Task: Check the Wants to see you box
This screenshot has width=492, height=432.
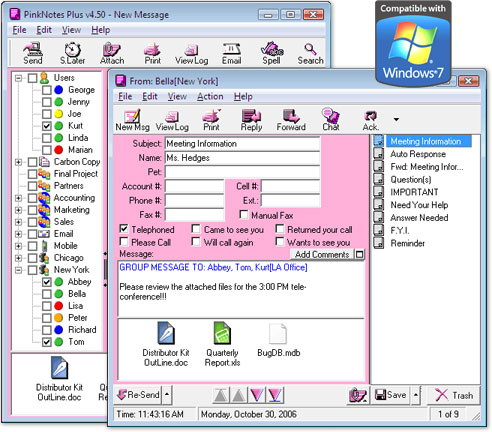Action: coord(280,242)
